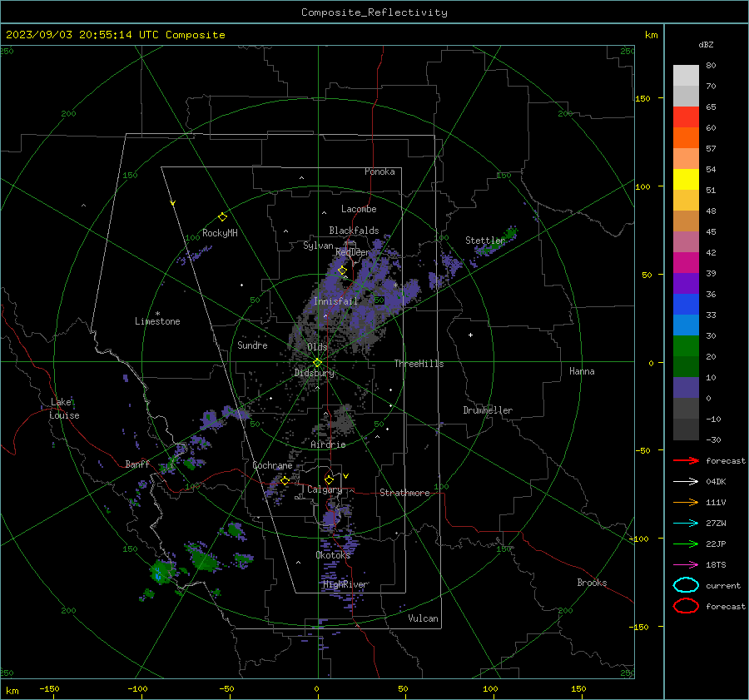The image size is (749, 700).
Task: Click the ThreeHills town label
Action: (419, 364)
